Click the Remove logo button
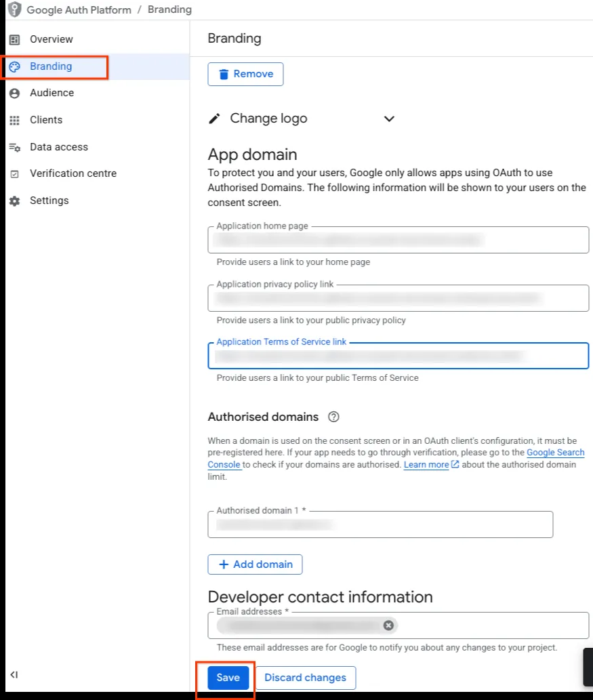The image size is (593, 700). [245, 74]
